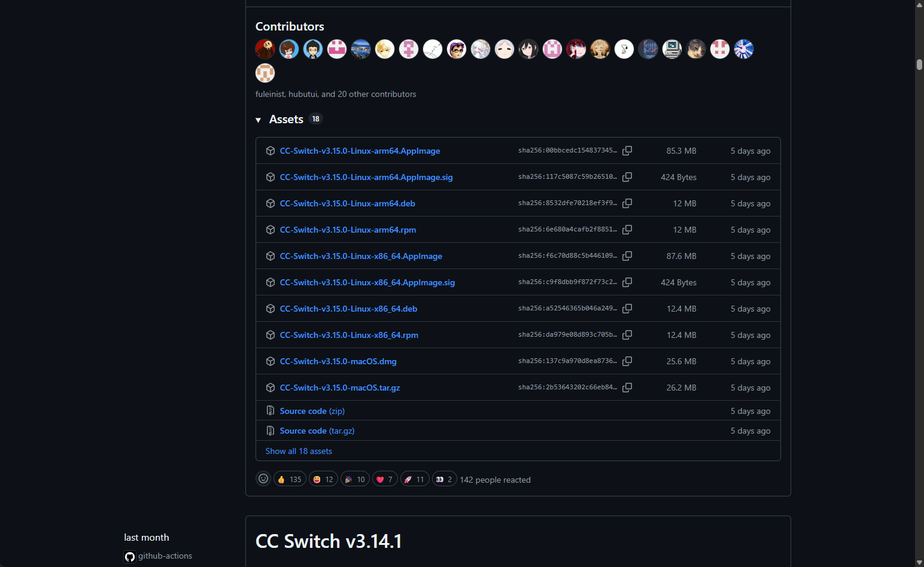This screenshot has height=567, width=924.
Task: Click package icon beside macOS.dmg
Action: coord(270,361)
